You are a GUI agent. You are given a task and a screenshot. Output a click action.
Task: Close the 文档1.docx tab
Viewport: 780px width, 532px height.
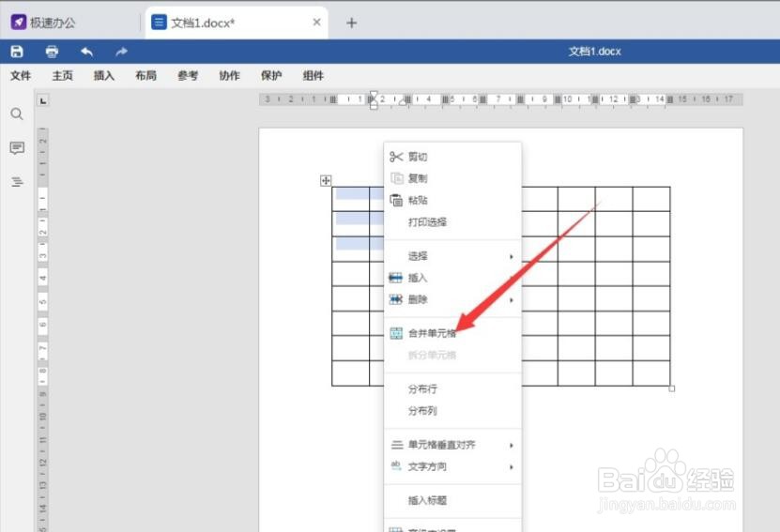tap(316, 23)
